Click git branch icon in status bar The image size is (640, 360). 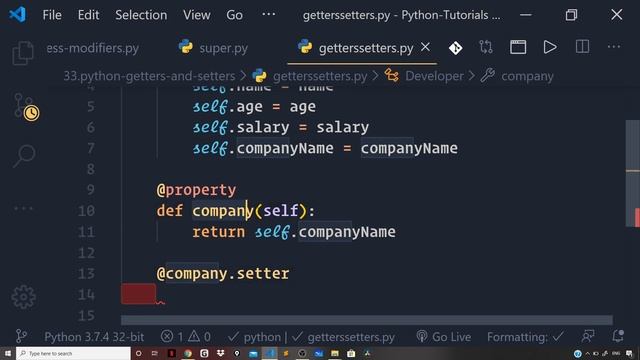(21, 337)
